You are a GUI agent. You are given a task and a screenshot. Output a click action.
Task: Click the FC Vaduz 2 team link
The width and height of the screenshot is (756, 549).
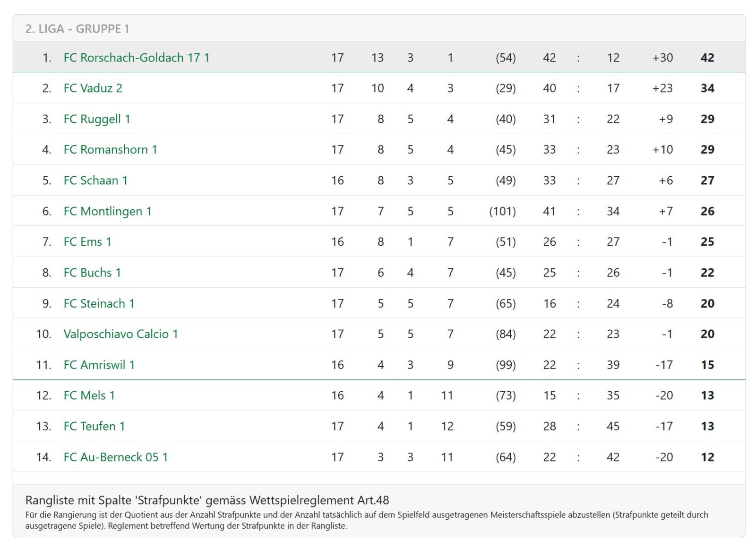tap(93, 88)
